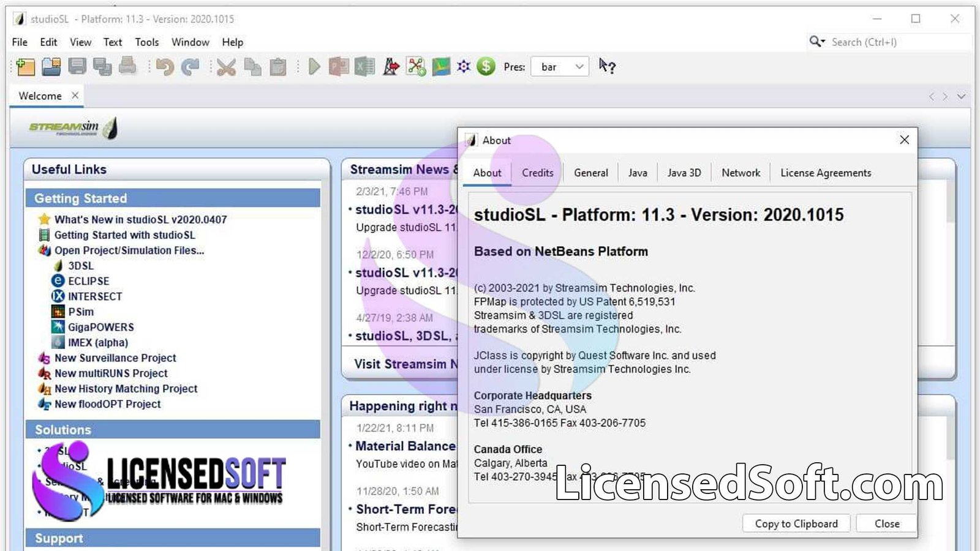Click New multiRUNS Project link

[x=111, y=373]
